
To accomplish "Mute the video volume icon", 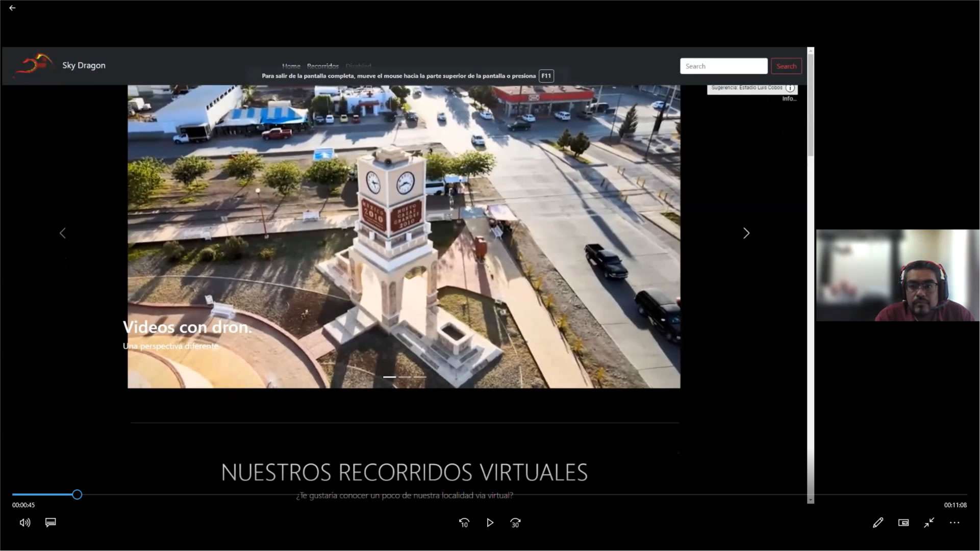I will 24,523.
